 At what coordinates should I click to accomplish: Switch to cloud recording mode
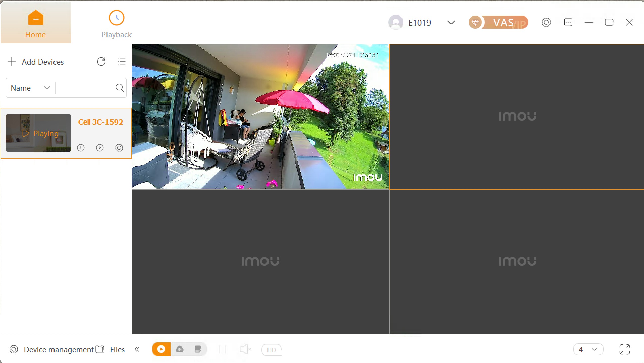(180, 349)
